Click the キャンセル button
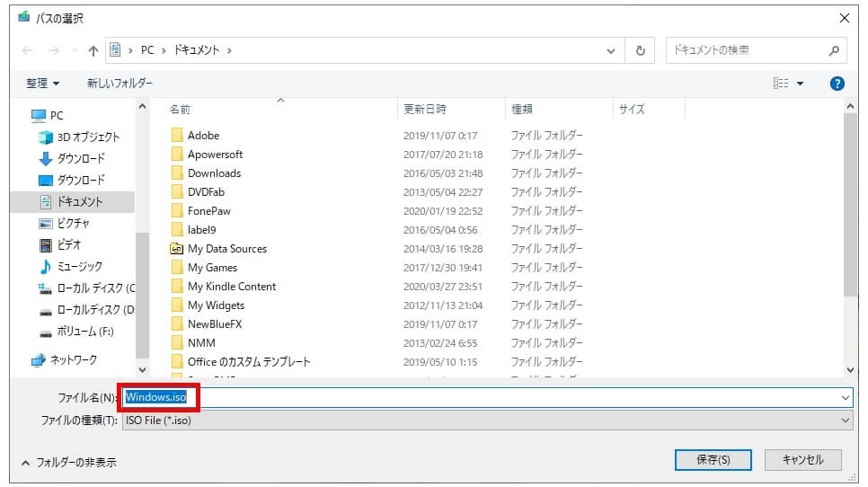The image size is (868, 487). click(802, 460)
